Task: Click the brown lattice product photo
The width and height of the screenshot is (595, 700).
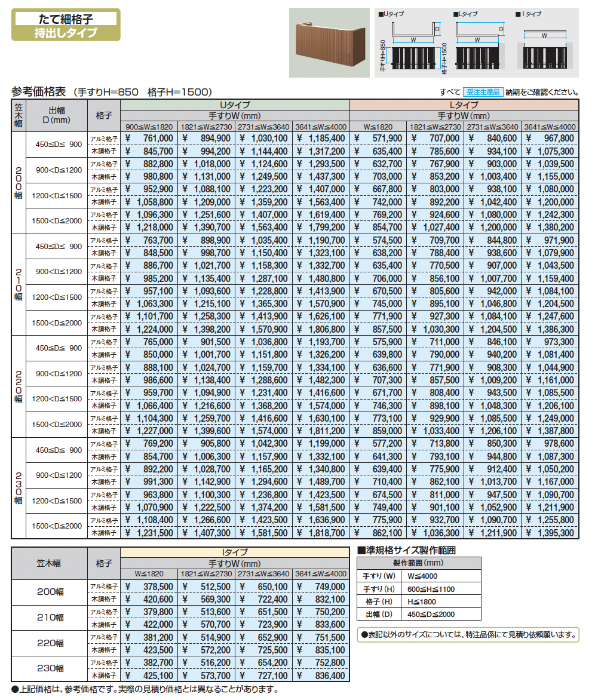Action: [329, 42]
